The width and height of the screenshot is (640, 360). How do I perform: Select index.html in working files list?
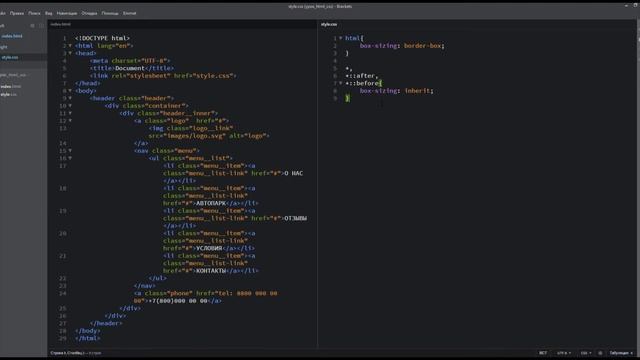pyautogui.click(x=12, y=36)
